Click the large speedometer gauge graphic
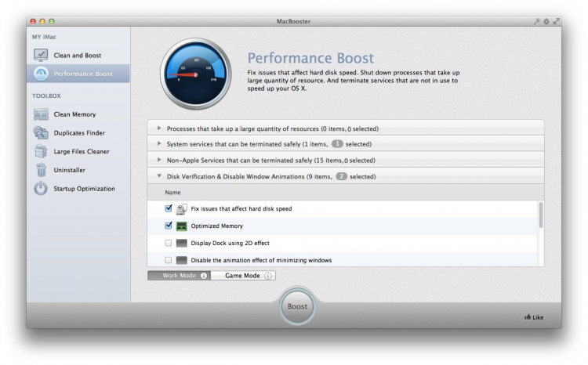This screenshot has width=588, height=365. click(196, 74)
